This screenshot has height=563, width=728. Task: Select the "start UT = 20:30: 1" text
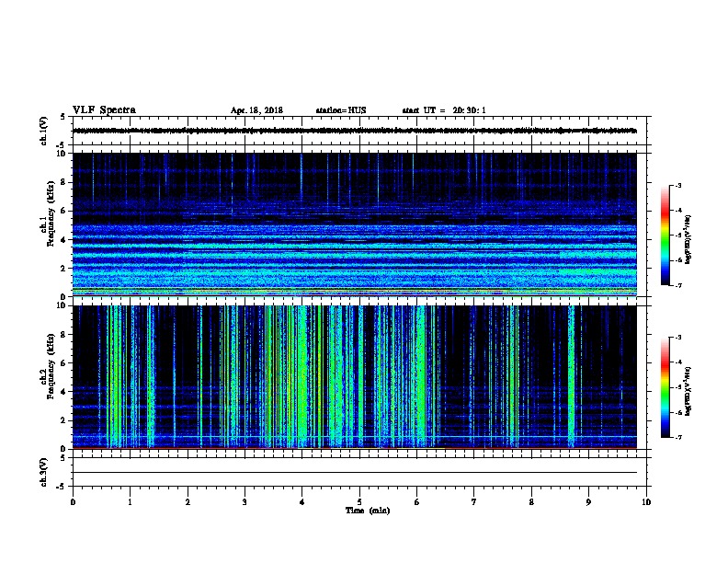coord(444,110)
